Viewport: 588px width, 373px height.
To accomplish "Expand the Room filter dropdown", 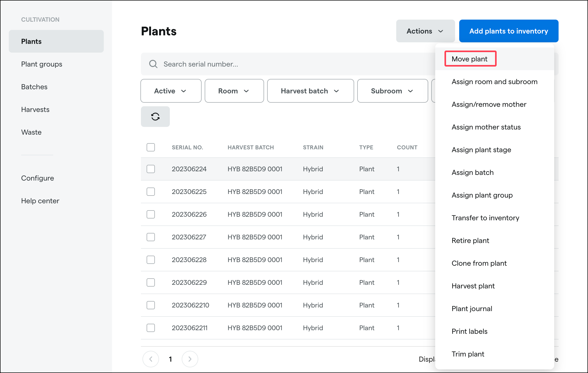I will 234,91.
